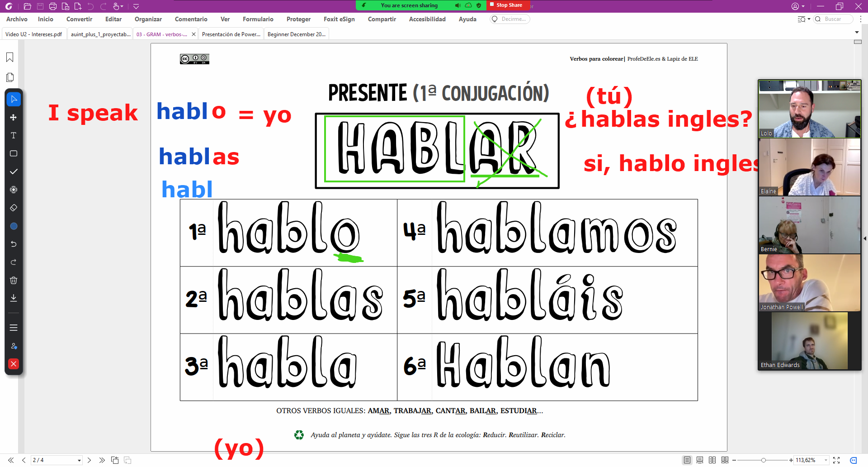Click Ethan Edwards' video thumbnail
Viewport: 868px width, 467px height.
809,340
